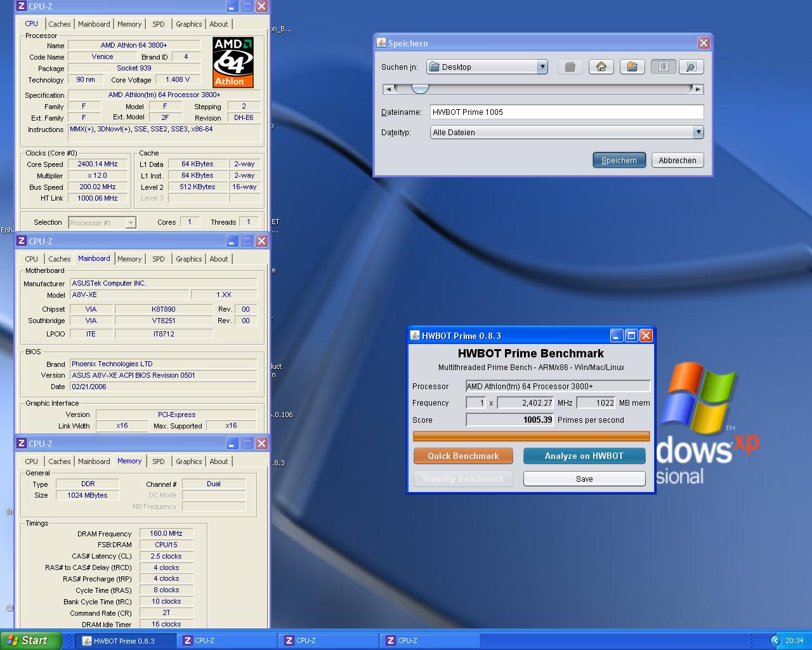Click DRAM Frequency value 160.0 MHz
This screenshot has height=650, width=812.
pos(166,533)
